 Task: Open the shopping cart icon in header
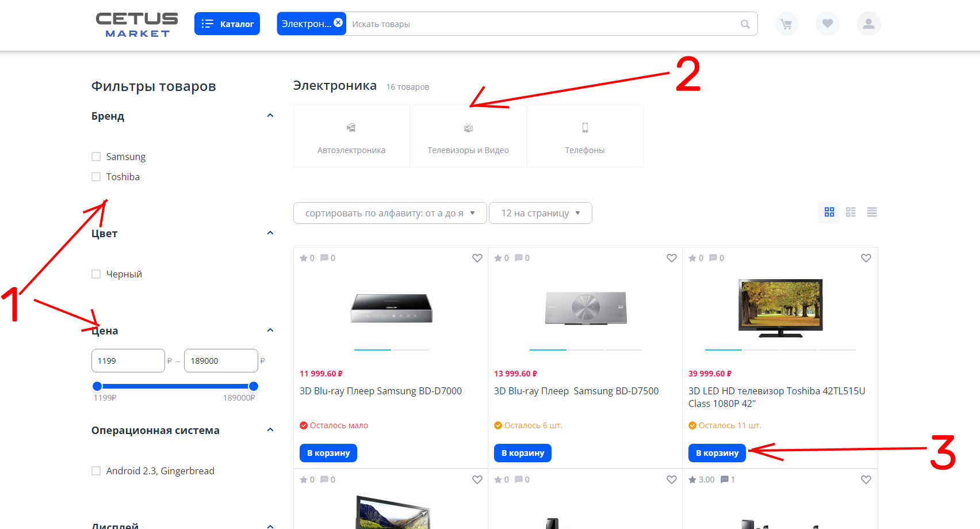click(786, 24)
